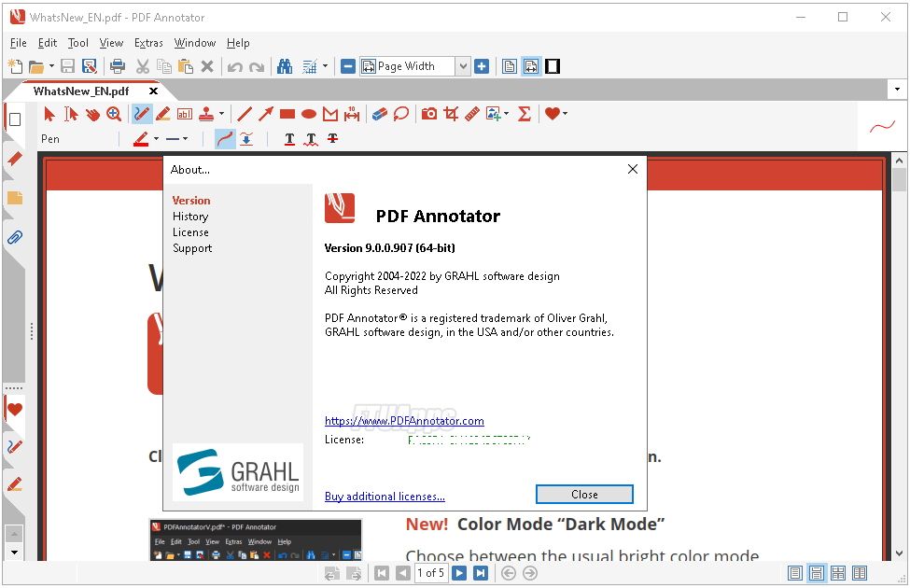This screenshot has width=910, height=588.
Task: Open the Edit menu
Action: pyautogui.click(x=48, y=43)
